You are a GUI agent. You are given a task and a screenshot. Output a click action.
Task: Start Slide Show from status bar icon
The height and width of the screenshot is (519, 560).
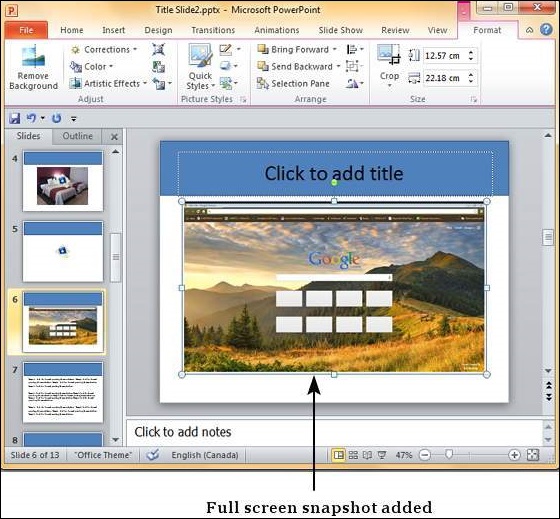pos(382,455)
